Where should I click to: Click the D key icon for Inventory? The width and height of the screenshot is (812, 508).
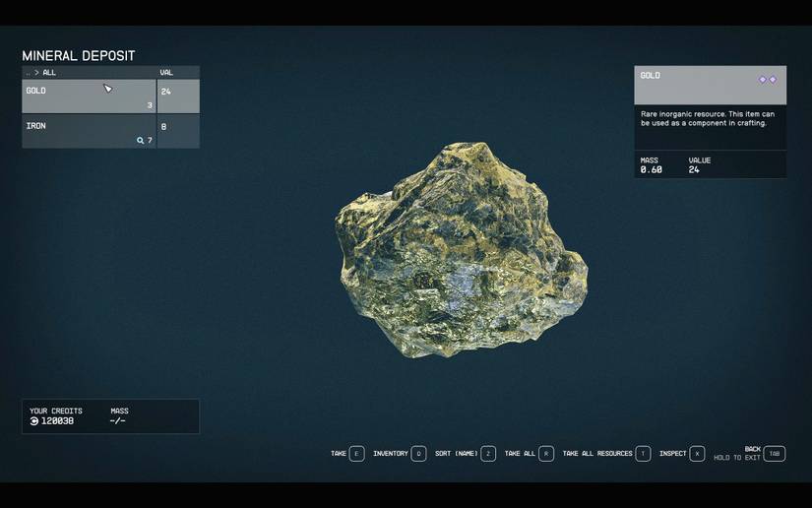click(x=418, y=454)
